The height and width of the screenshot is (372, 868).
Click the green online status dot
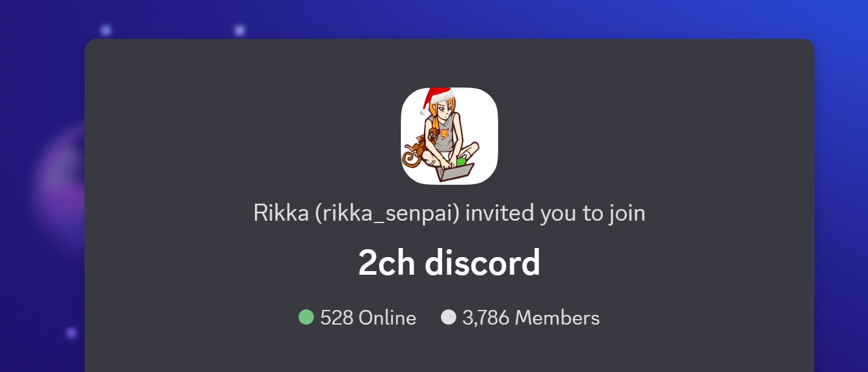[x=306, y=317]
